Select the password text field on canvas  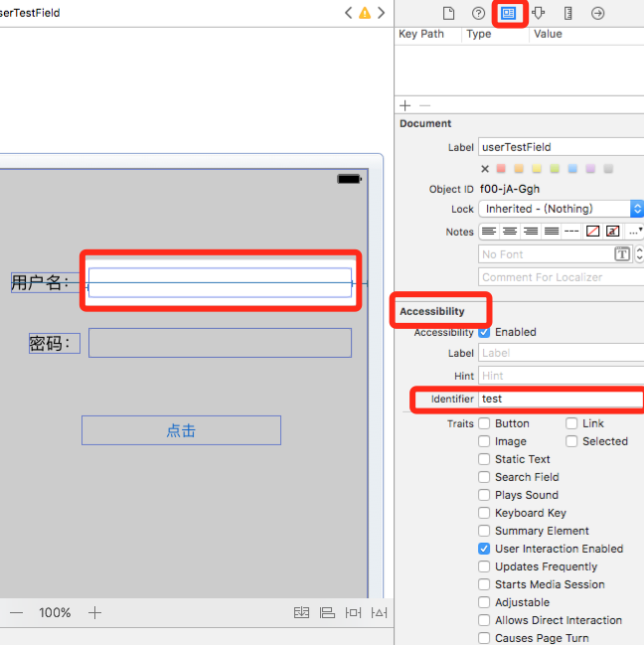coord(220,343)
